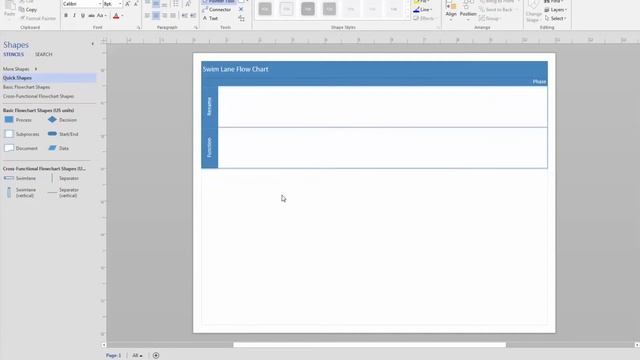Select the Swim Lane Flow Chart title
Screen dimensions: 640x360
[236, 69]
